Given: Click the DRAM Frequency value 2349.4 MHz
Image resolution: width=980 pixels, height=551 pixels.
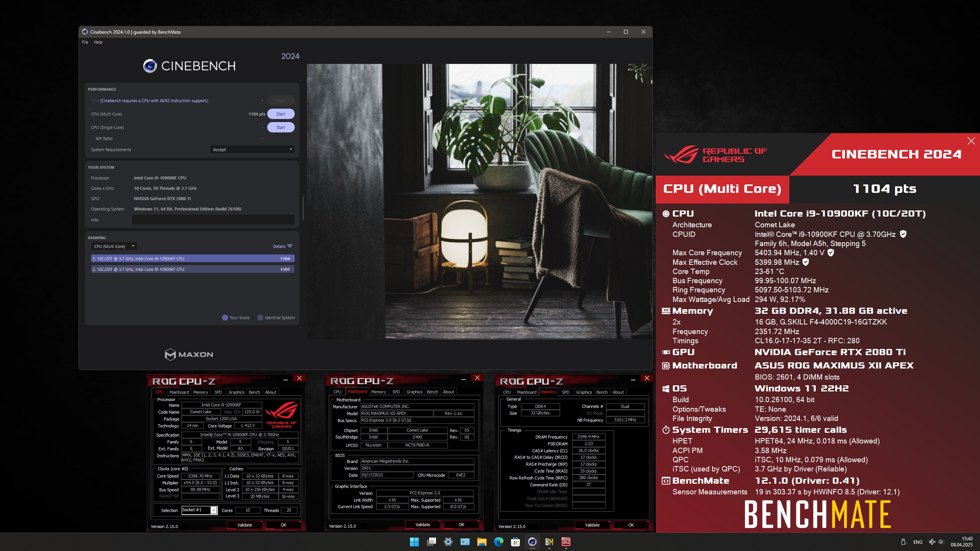Looking at the screenshot, I should [x=588, y=437].
